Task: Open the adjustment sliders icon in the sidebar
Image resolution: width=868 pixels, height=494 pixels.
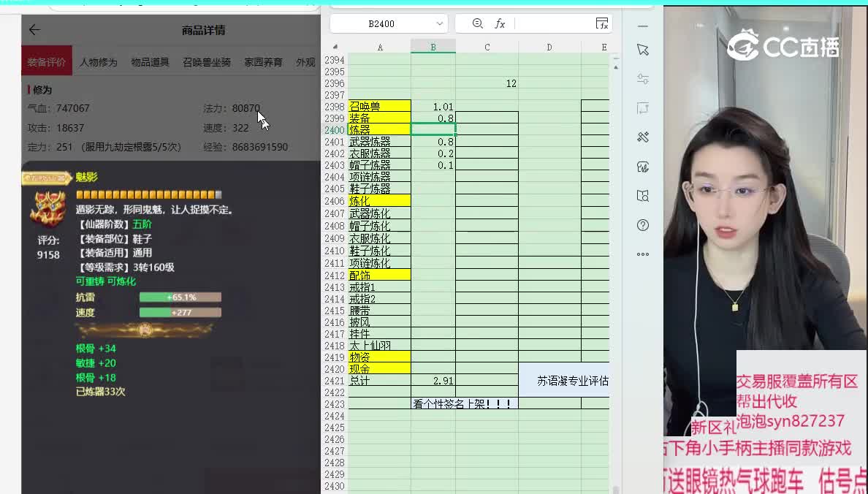Action: (x=642, y=78)
